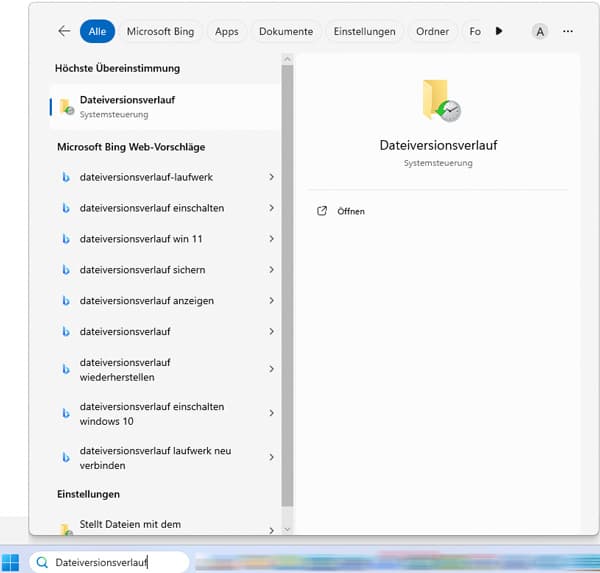Viewport: 600px width, 573px height.
Task: Click the taskbar search box with Dateiversionsverlauf
Action: coord(109,562)
